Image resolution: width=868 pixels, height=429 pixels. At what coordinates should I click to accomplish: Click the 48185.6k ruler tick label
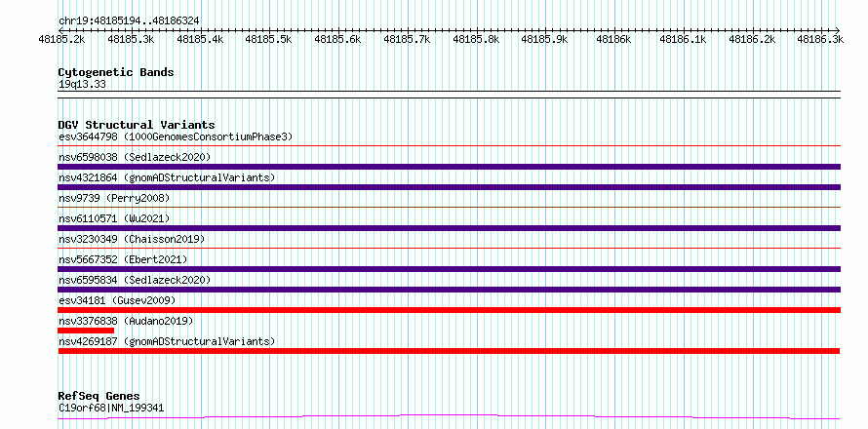tap(337, 39)
